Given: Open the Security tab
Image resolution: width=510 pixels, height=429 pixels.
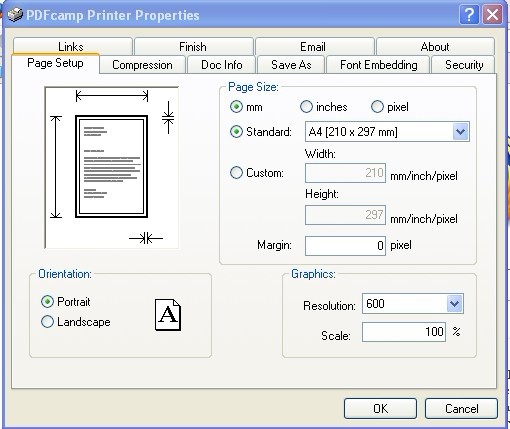Looking at the screenshot, I should click(464, 65).
